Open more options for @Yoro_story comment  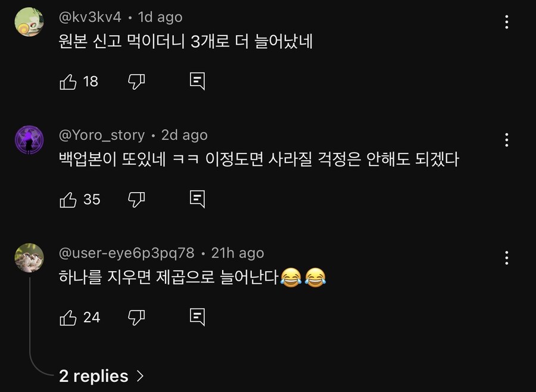(x=506, y=140)
